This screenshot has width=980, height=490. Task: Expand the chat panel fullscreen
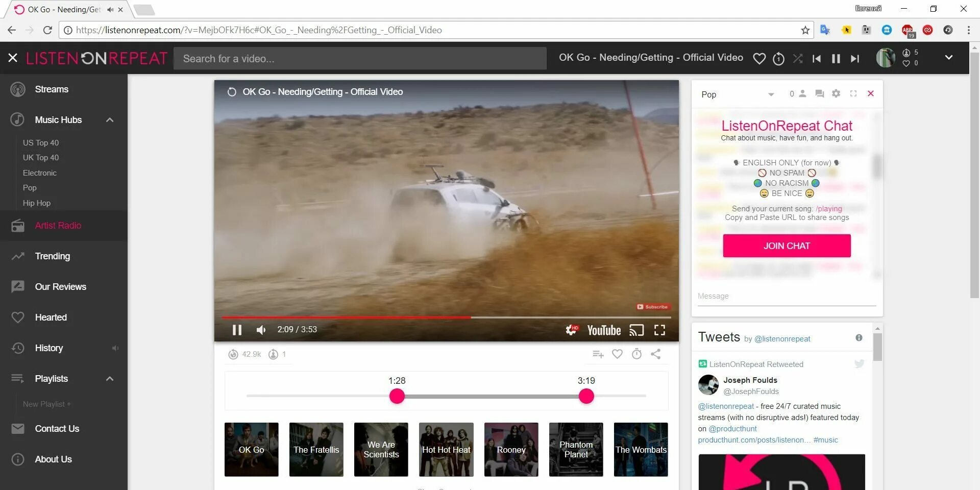pyautogui.click(x=853, y=93)
